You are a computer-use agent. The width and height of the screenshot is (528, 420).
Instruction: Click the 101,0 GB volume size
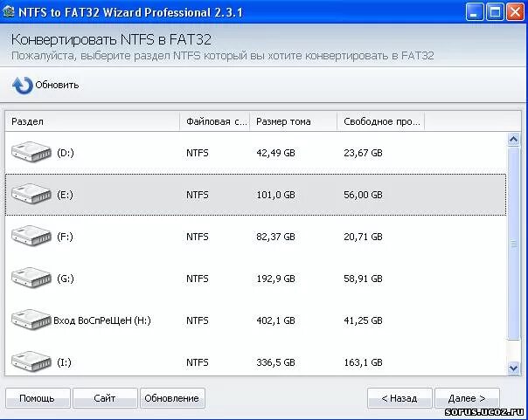(x=275, y=195)
